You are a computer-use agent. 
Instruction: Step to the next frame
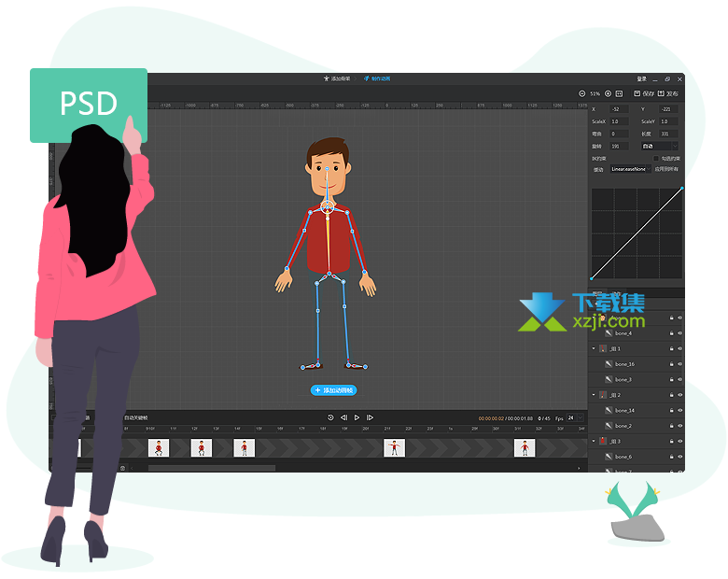click(x=370, y=417)
